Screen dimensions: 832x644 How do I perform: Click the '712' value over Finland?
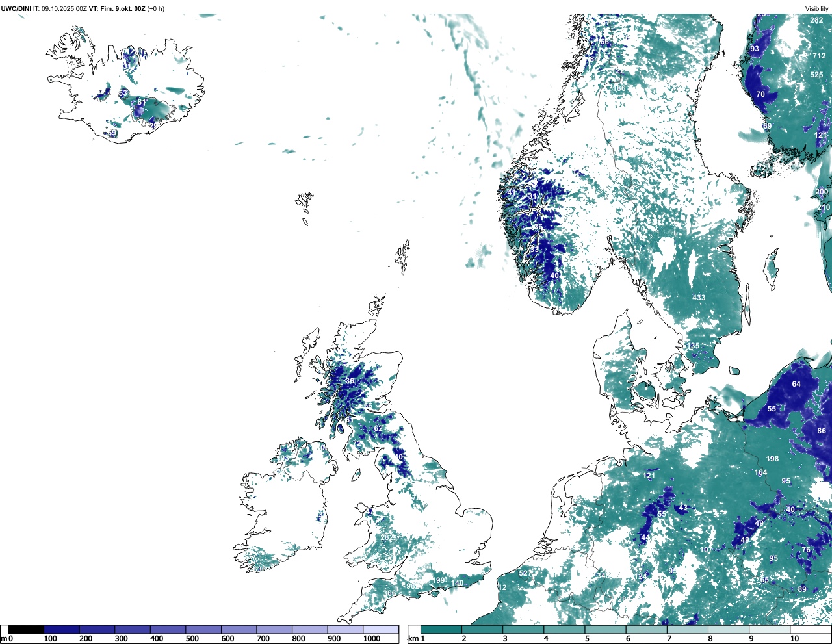(819, 56)
